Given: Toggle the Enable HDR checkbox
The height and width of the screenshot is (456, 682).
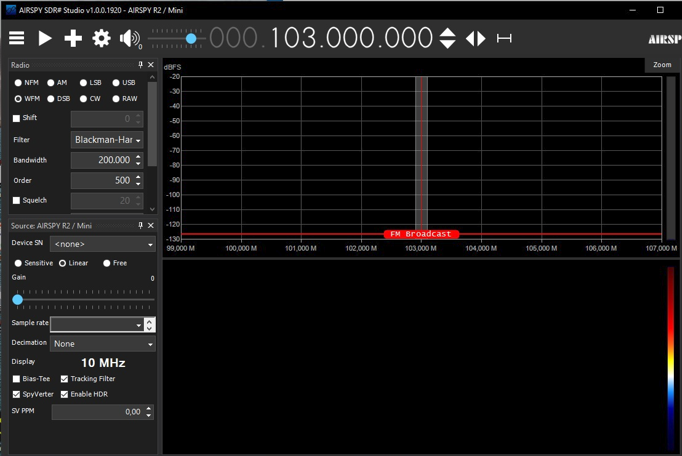Looking at the screenshot, I should pyautogui.click(x=64, y=394).
